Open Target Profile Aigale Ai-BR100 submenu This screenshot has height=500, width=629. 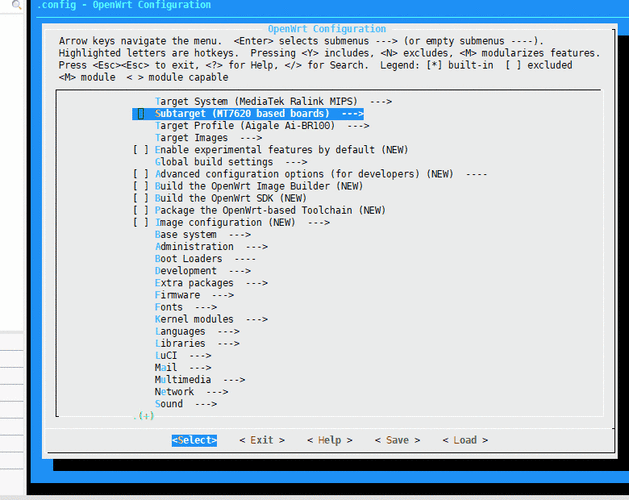click(x=262, y=126)
